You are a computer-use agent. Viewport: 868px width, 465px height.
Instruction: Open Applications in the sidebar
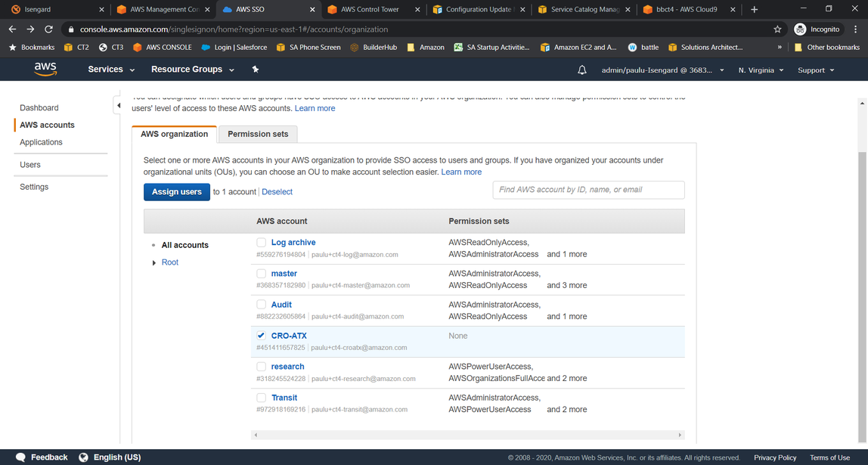(x=41, y=142)
